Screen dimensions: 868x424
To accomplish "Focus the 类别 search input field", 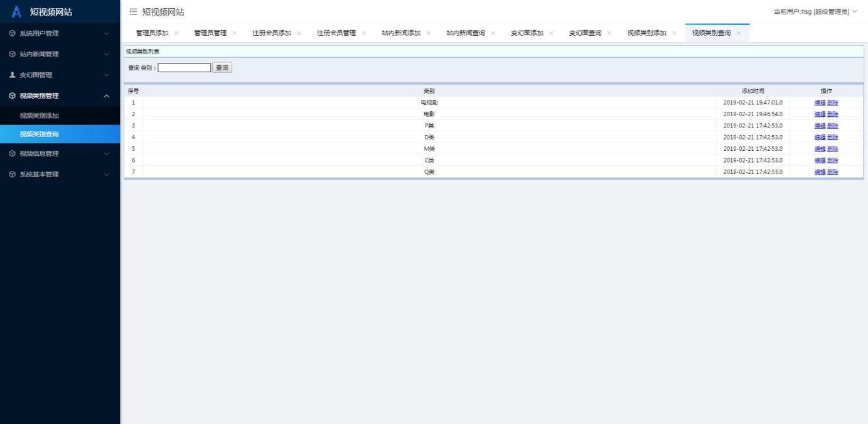I will pyautogui.click(x=185, y=67).
